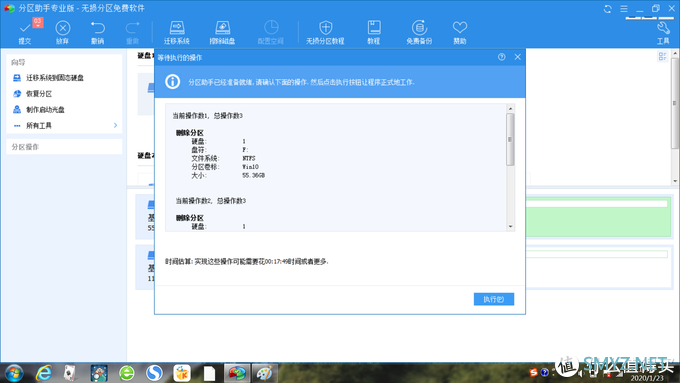Open the hamburger menu in title bar
The image size is (680, 383).
(624, 9)
